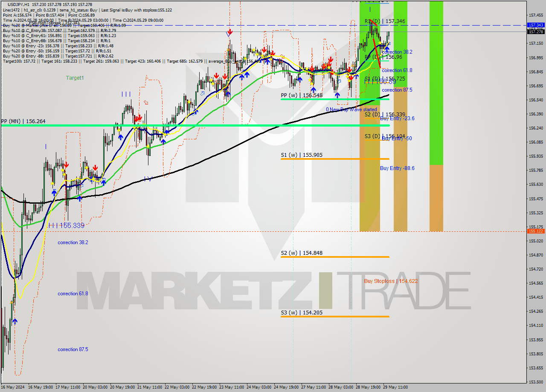Screen dimensions: 546x392
Task: Click the 'Buy Entry -23.6' label
Action: pyautogui.click(x=397, y=118)
